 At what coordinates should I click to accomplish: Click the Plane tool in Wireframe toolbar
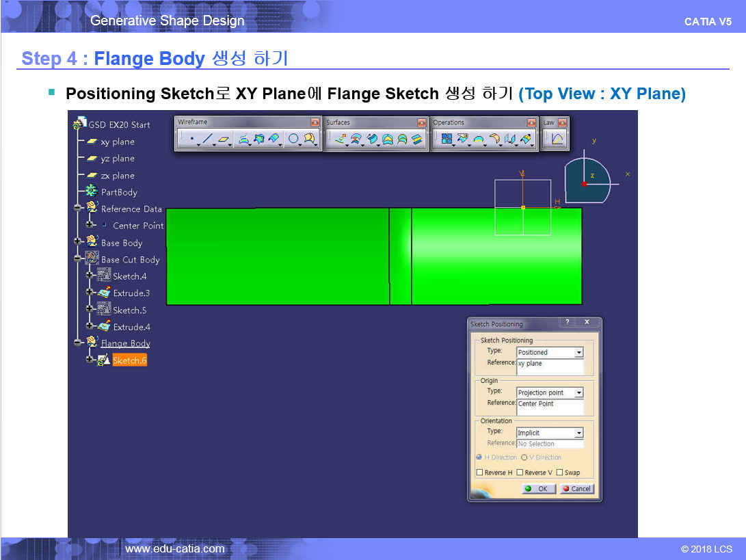pos(224,139)
